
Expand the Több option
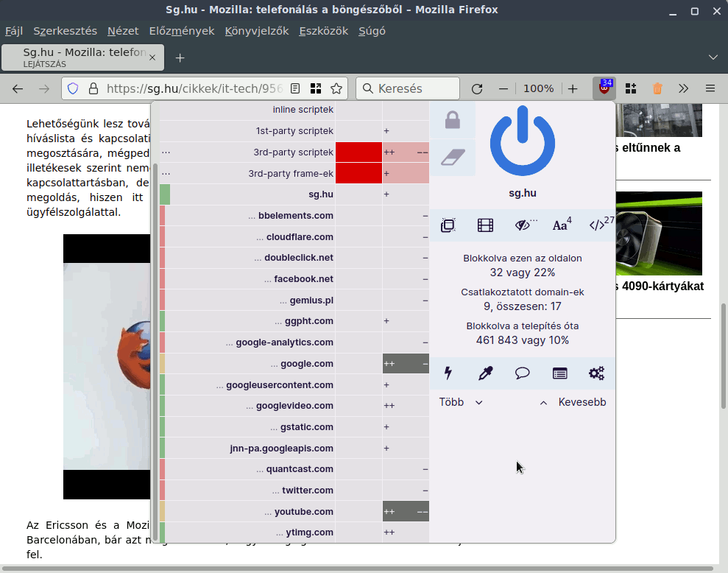pos(461,402)
